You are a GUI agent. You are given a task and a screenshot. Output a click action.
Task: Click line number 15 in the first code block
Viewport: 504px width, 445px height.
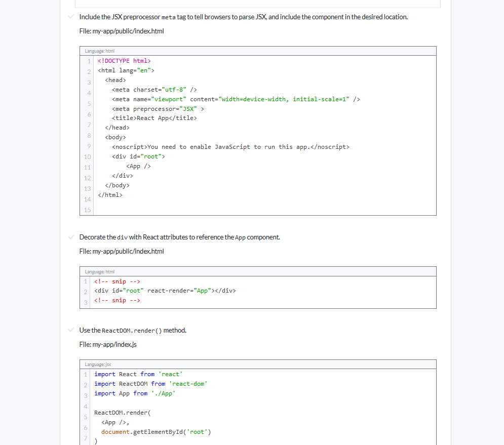88,210
